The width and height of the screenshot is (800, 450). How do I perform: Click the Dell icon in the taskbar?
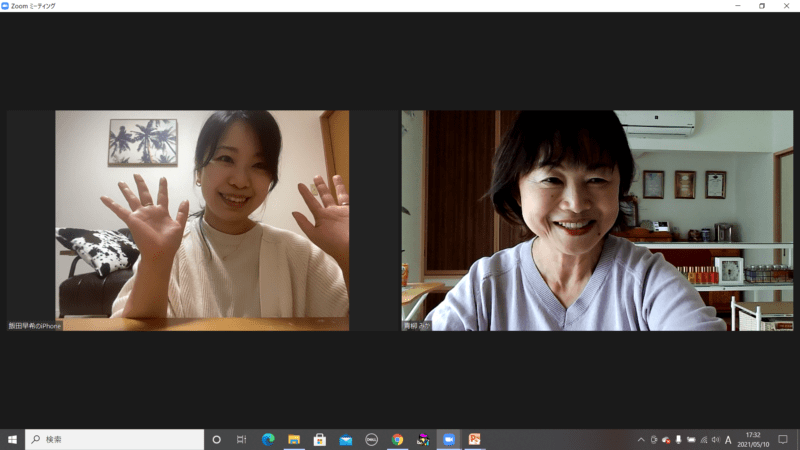coord(371,439)
